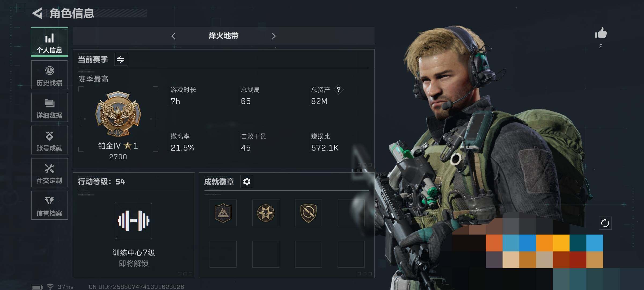Select the 详细数据 sidebar item

[49, 107]
